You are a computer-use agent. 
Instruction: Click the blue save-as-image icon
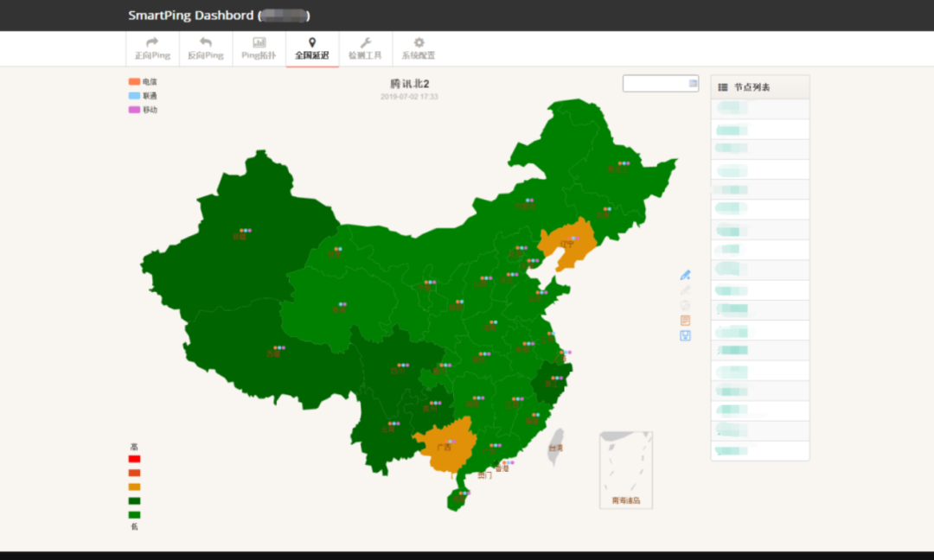coord(685,335)
